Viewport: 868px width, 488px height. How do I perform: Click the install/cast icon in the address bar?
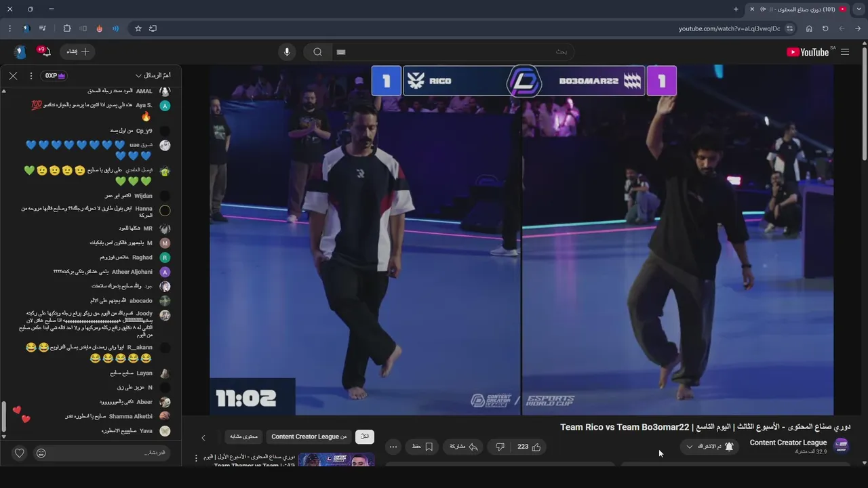pyautogui.click(x=153, y=28)
